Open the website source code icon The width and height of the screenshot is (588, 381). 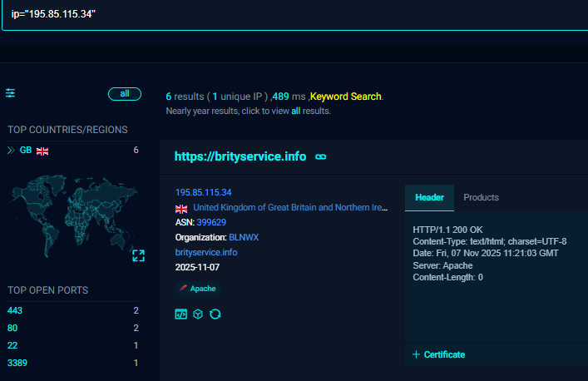point(180,314)
